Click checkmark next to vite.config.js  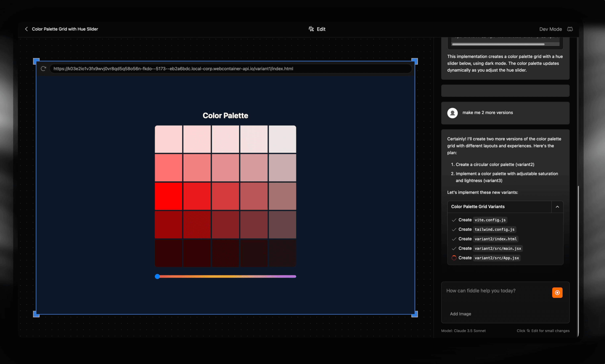(454, 220)
